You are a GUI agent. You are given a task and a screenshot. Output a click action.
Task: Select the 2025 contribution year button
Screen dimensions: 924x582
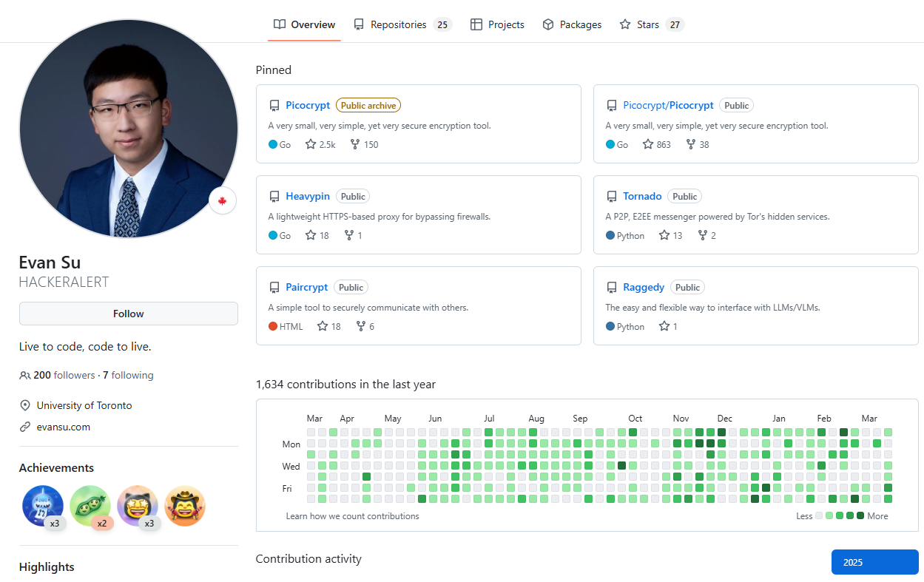(874, 562)
